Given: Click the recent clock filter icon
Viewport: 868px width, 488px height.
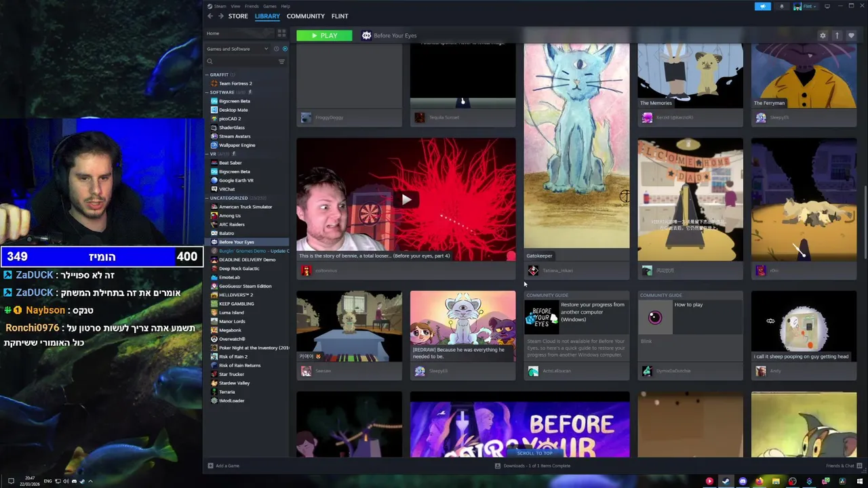Looking at the screenshot, I should click(x=276, y=49).
